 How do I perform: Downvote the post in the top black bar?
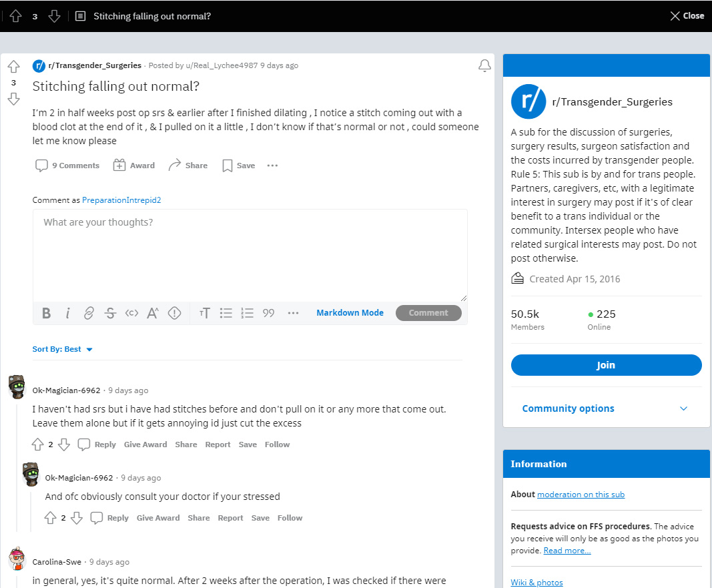pos(54,16)
